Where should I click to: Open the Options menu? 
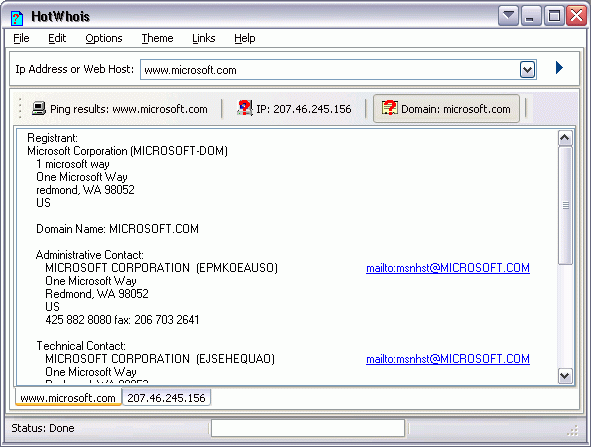pyautogui.click(x=104, y=38)
